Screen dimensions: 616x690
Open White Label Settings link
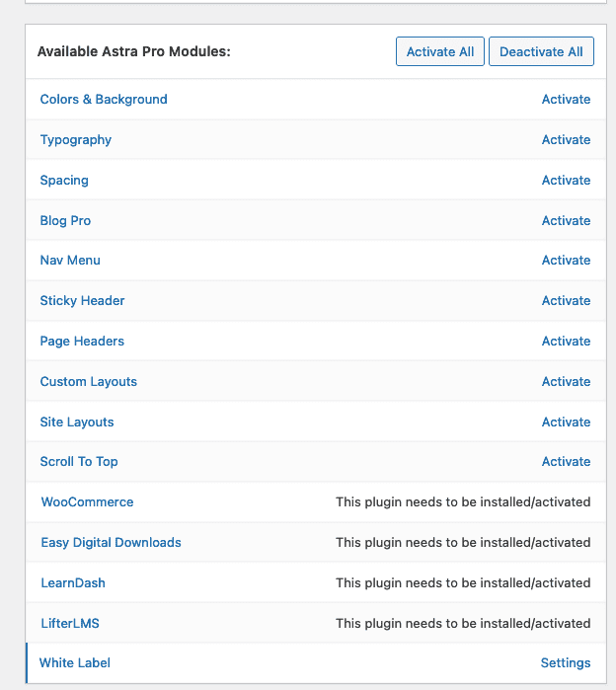point(565,663)
